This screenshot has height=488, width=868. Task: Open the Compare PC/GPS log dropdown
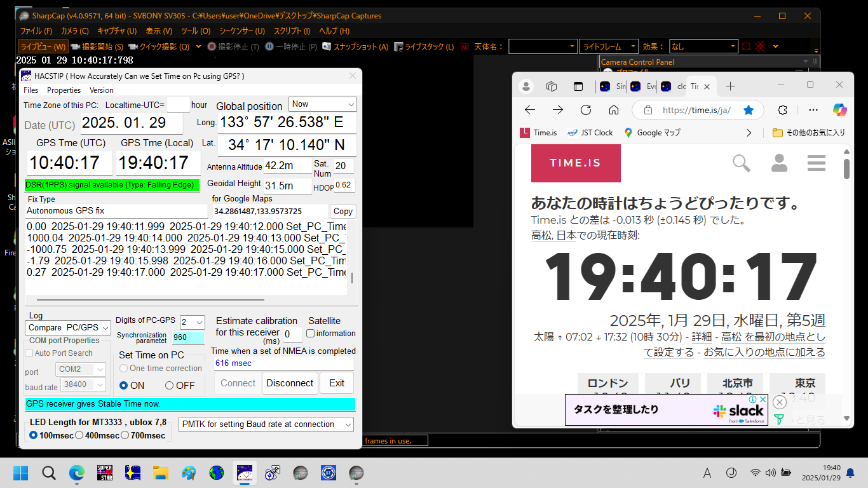[x=69, y=327]
